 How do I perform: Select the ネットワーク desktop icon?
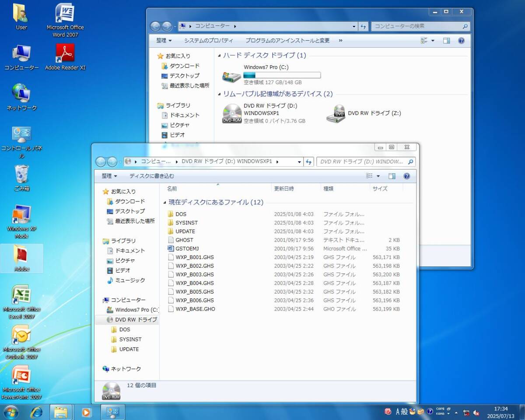(x=21, y=97)
